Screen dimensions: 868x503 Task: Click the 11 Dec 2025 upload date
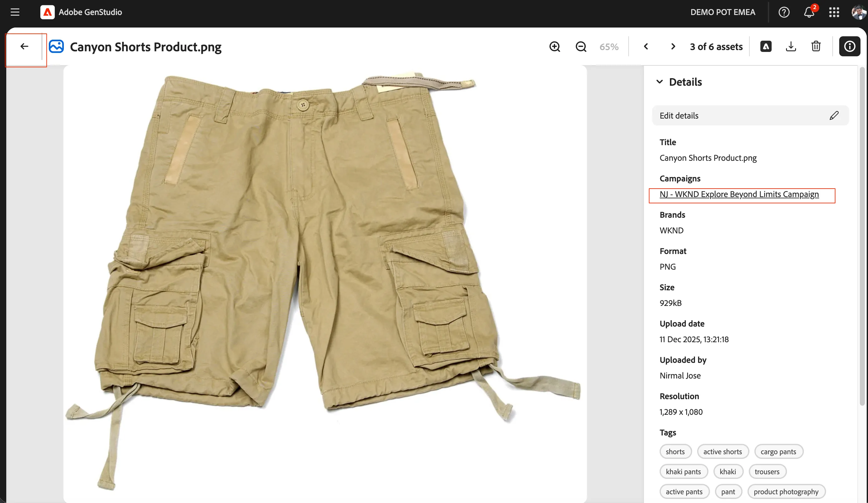coord(694,339)
